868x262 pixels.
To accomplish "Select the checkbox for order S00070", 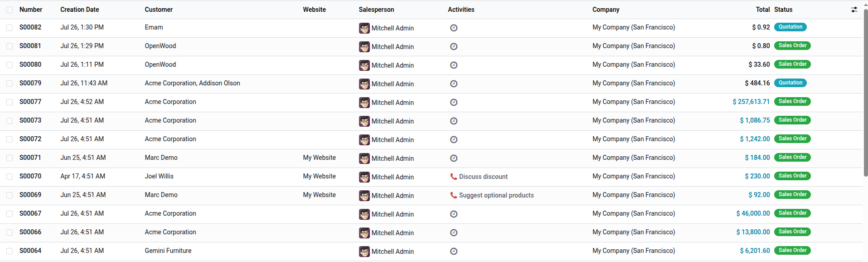I will click(10, 177).
